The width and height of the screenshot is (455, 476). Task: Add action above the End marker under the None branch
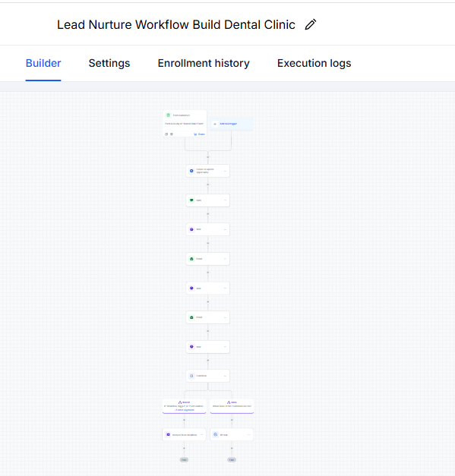point(232,449)
